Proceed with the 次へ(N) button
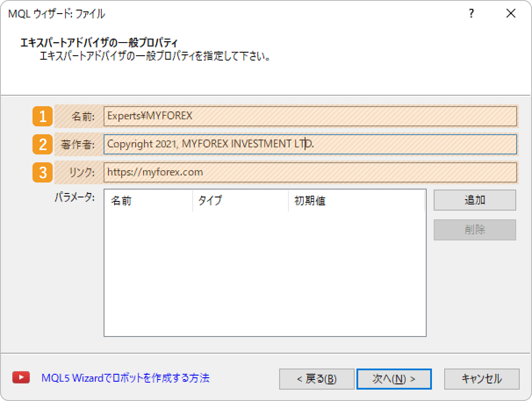The image size is (532, 401). (394, 379)
